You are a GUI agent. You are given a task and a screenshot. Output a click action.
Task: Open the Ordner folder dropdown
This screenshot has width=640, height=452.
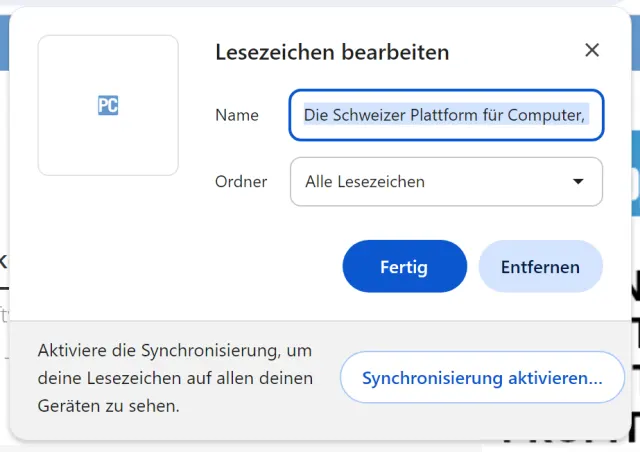coord(446,181)
